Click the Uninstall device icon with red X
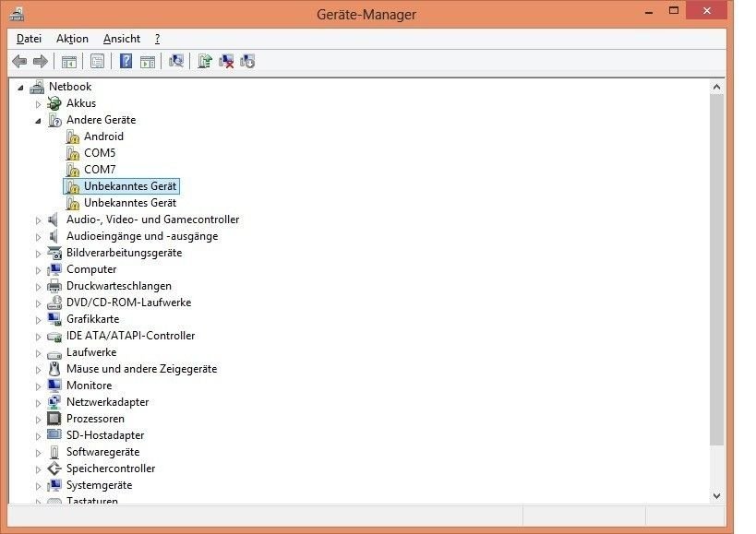Screen dimensions: 756x534 (226, 61)
